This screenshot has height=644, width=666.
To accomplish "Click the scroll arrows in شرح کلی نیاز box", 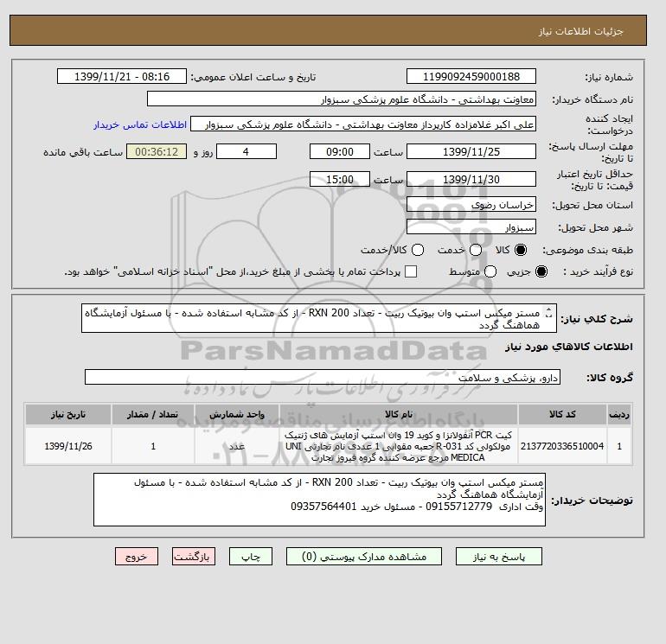I will tap(548, 312).
